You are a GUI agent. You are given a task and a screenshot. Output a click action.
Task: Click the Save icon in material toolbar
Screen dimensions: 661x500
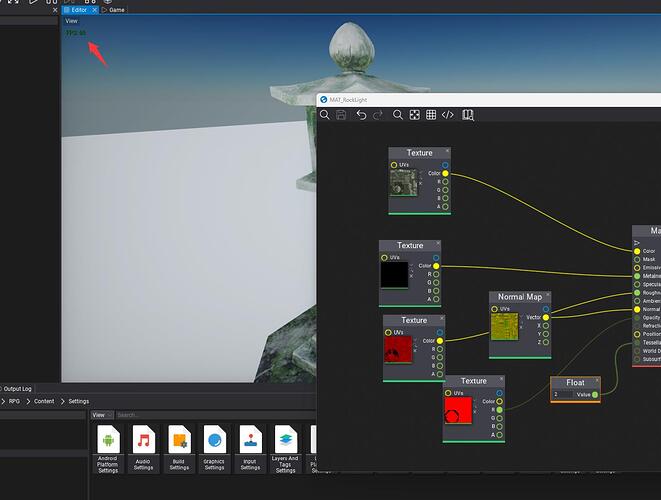[342, 115]
